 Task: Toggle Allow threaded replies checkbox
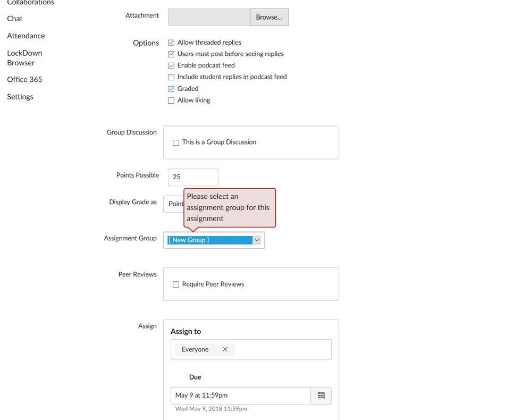click(x=171, y=43)
